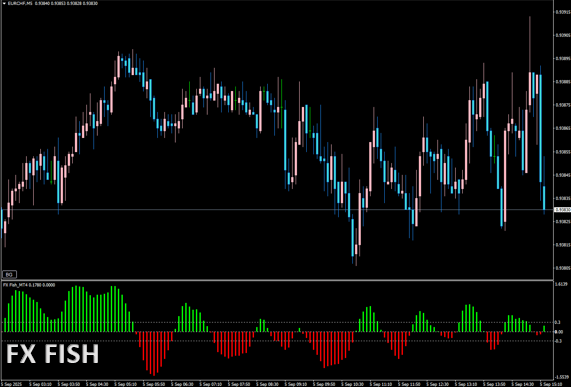Click the 5 Sep 2025 date label
The image size is (571, 387).
click(11, 384)
